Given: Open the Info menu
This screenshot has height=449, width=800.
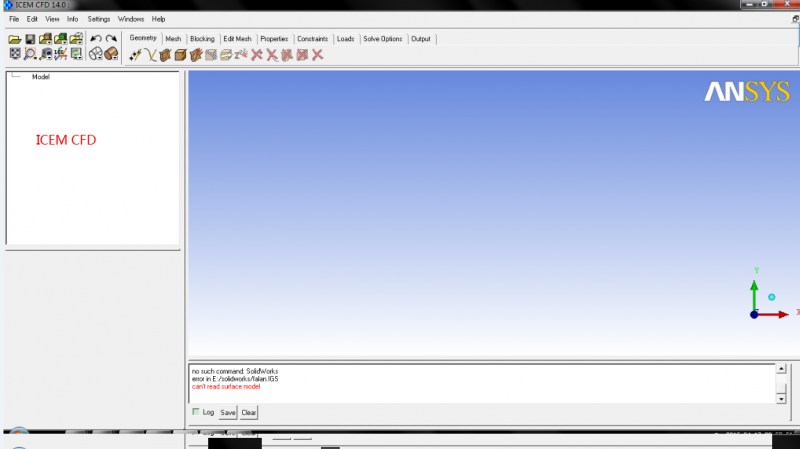Looking at the screenshot, I should pyautogui.click(x=72, y=19).
